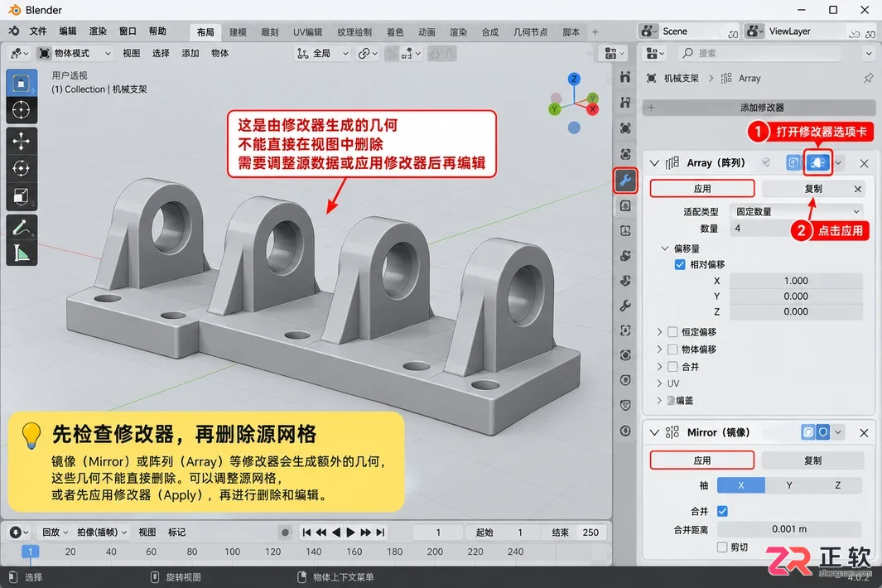This screenshot has height=588, width=882.
Task: Click 复制 under the Array modifier
Action: coord(812,189)
